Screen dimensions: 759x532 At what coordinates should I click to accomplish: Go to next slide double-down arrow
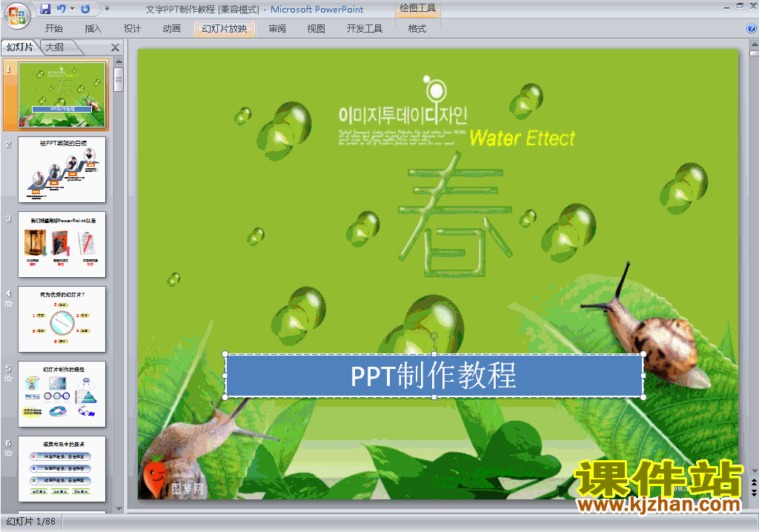click(754, 492)
